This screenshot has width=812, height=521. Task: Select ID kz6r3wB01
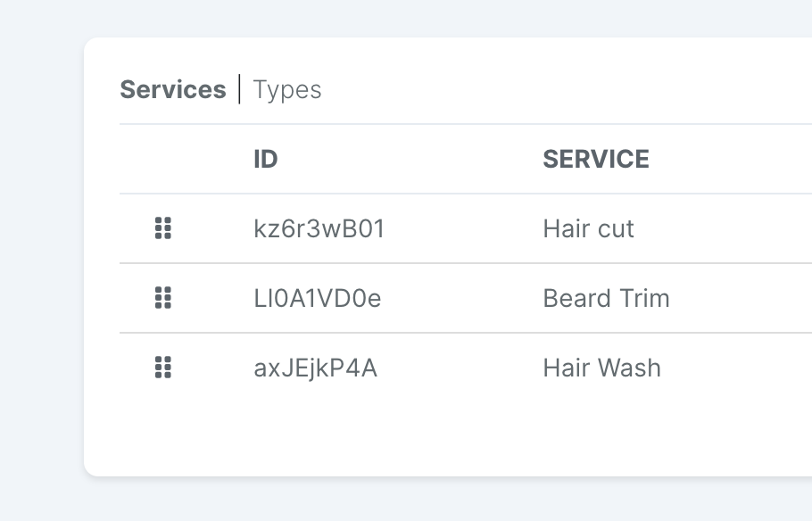click(319, 228)
